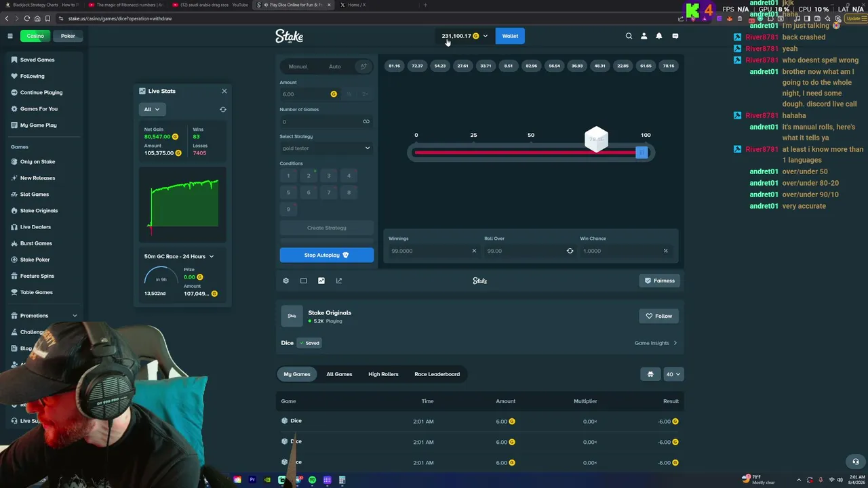Select the My Games tab
The height and width of the screenshot is (488, 868).
(297, 374)
